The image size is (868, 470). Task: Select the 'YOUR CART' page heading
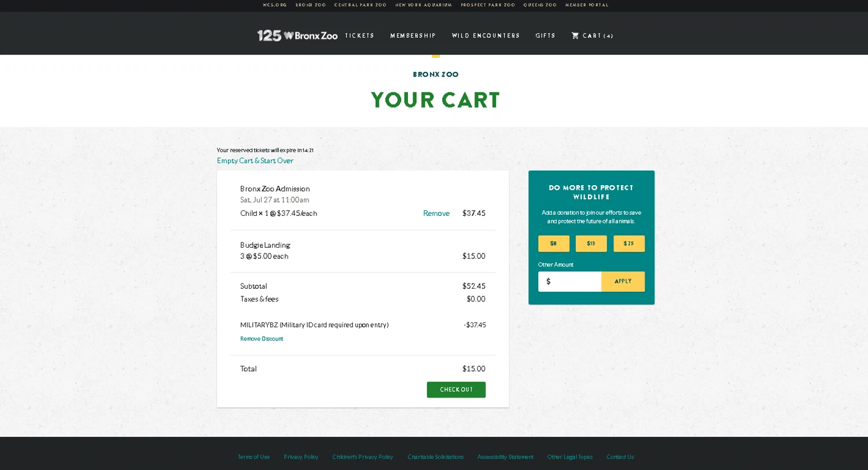[x=436, y=100]
